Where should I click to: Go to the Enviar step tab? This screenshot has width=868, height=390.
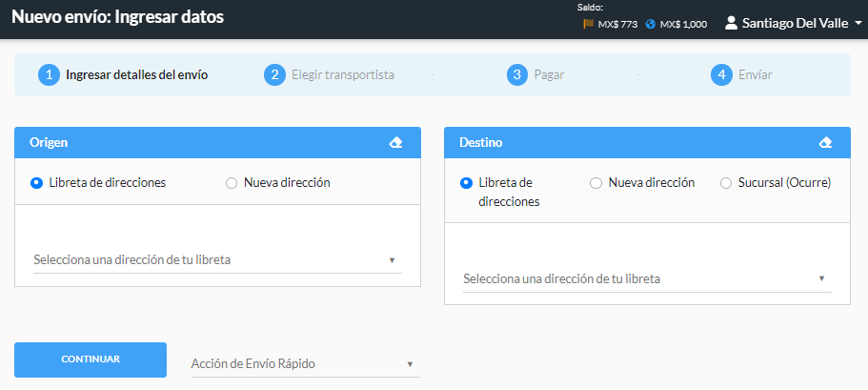[x=755, y=74]
